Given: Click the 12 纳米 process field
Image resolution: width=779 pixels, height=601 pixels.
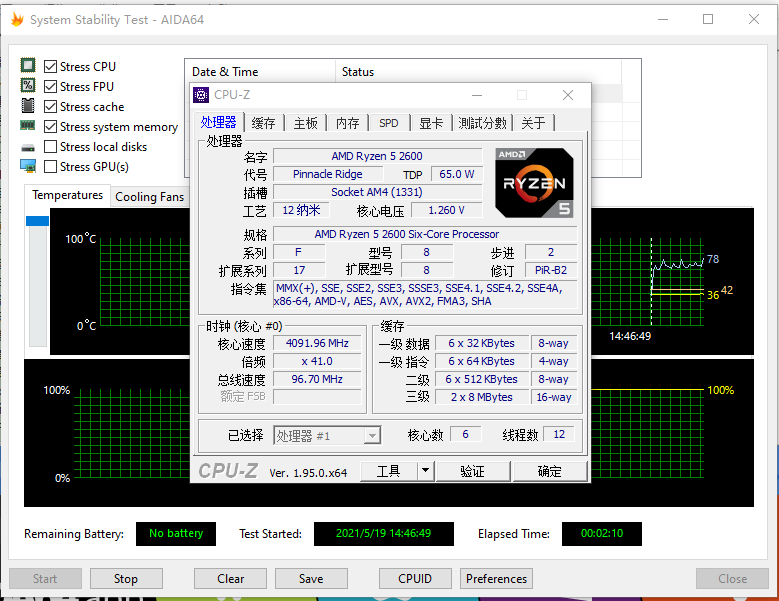Looking at the screenshot, I should 302,210.
